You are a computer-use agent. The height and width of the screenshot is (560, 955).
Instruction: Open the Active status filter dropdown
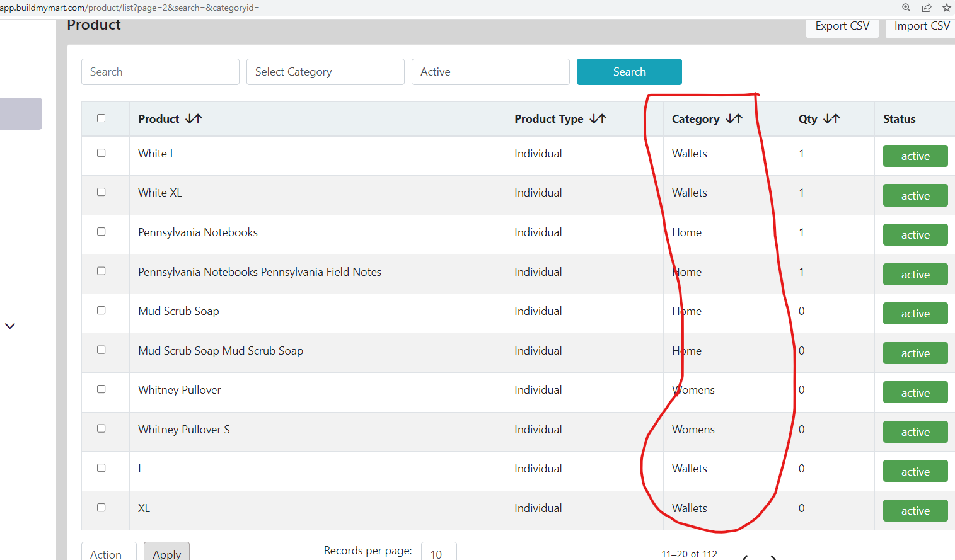pos(490,72)
